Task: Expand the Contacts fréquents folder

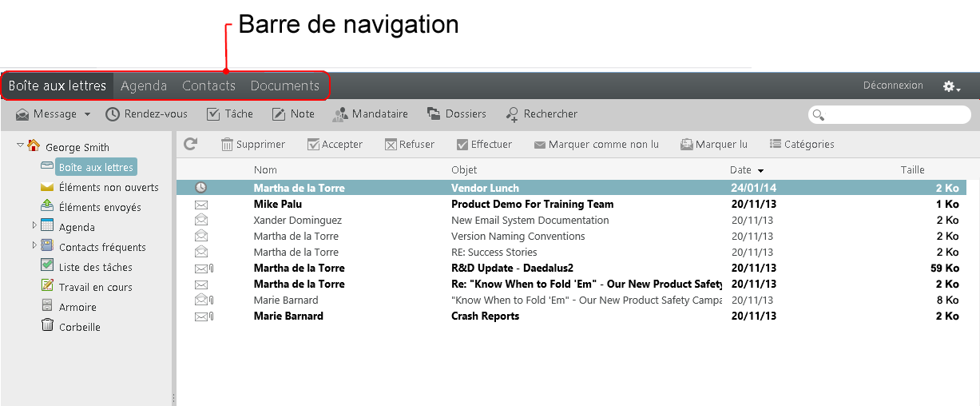Action: (34, 245)
